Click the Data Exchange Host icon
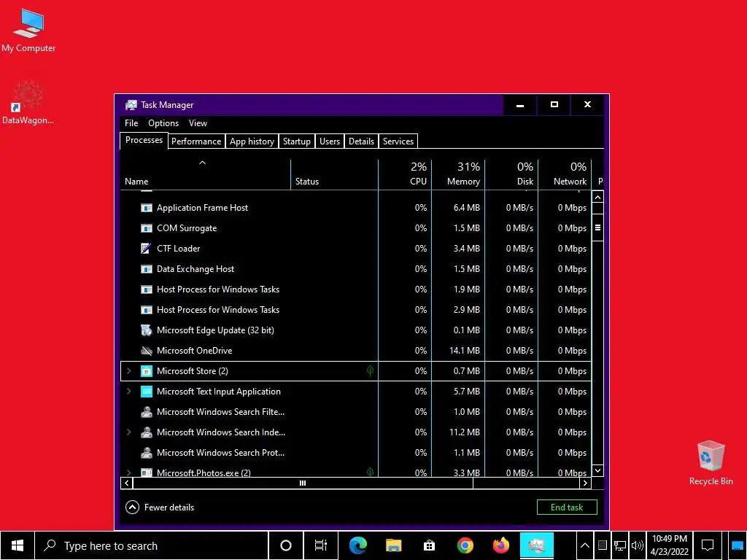Image resolution: width=747 pixels, height=560 pixels. (x=146, y=269)
